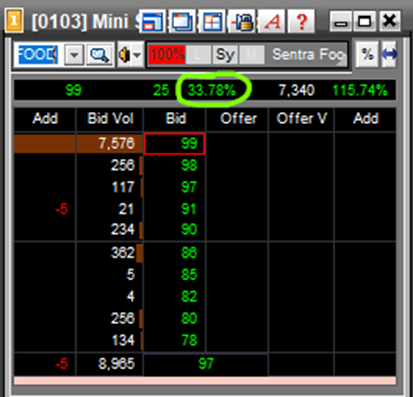
Task: Click the change value 25 in summary row
Action: tap(161, 90)
